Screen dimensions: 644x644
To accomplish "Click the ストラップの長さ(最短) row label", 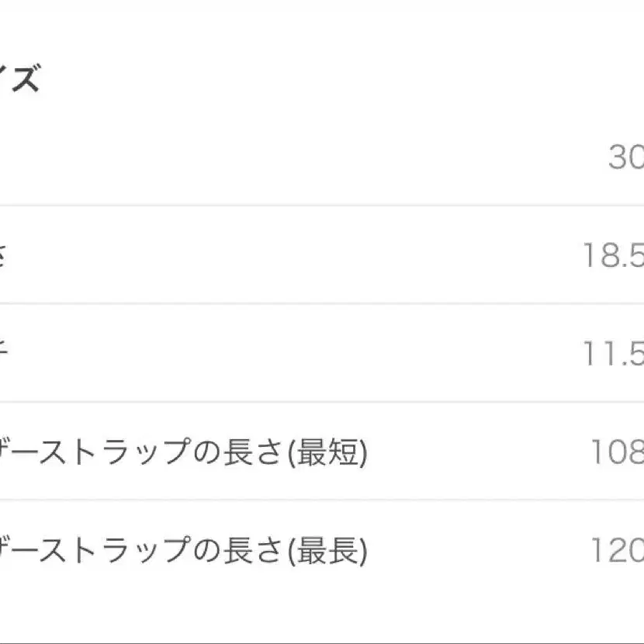I will point(182,452).
